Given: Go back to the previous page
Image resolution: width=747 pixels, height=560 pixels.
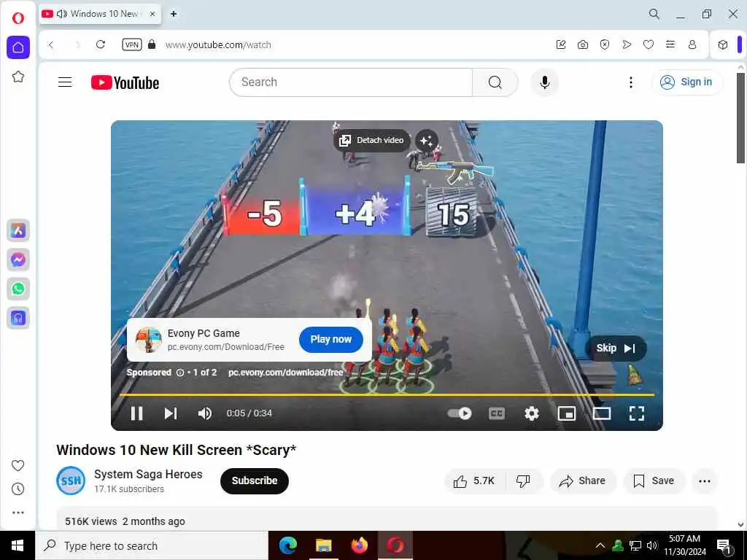Looking at the screenshot, I should point(51,44).
